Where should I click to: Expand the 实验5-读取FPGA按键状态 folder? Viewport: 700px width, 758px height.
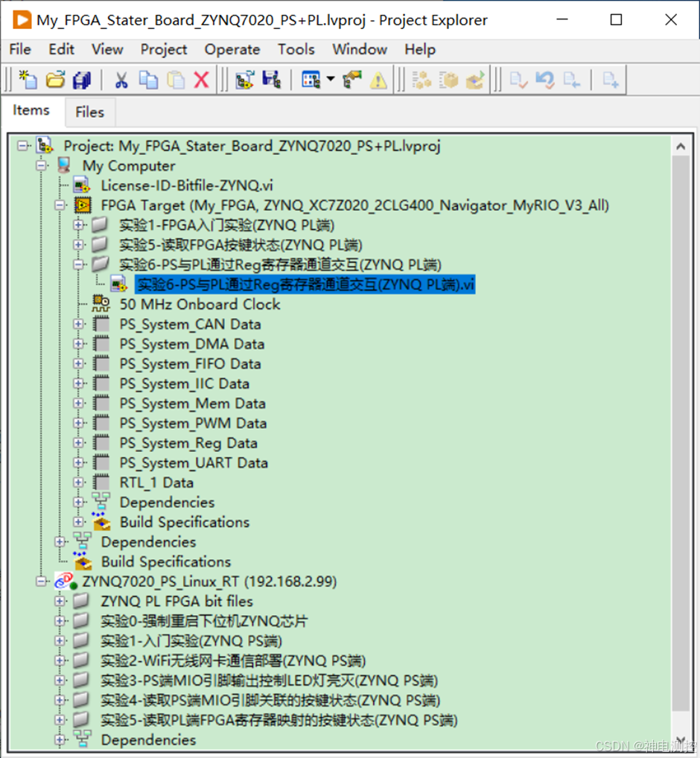click(x=78, y=245)
